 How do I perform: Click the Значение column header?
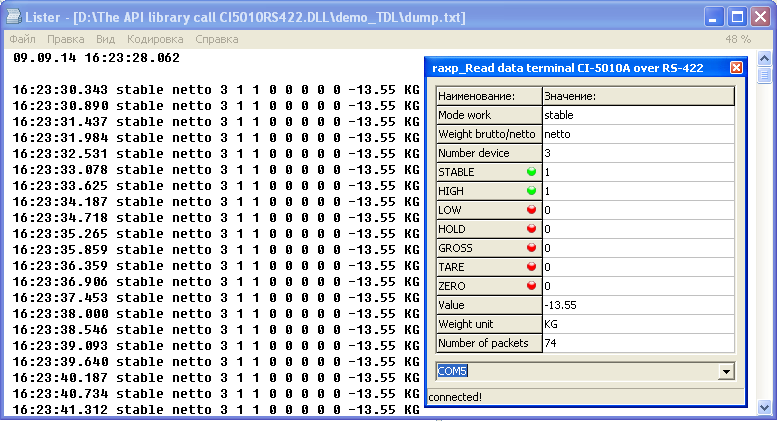coord(638,96)
